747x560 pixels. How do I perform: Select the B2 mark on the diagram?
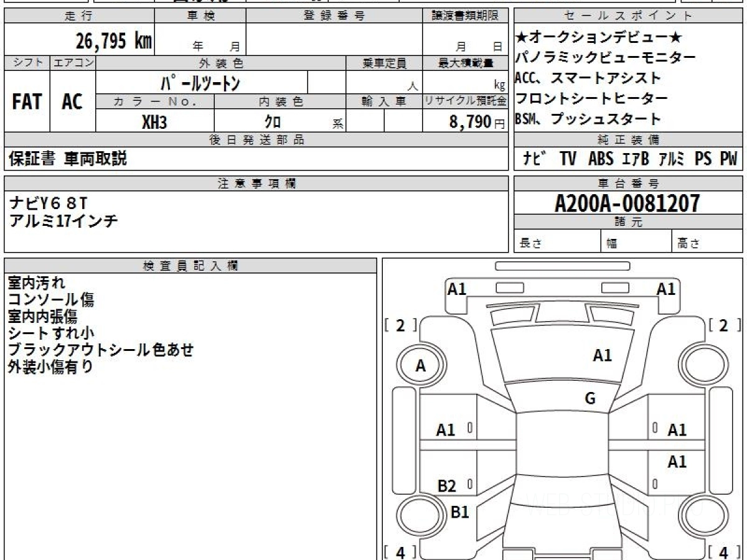tap(446, 487)
